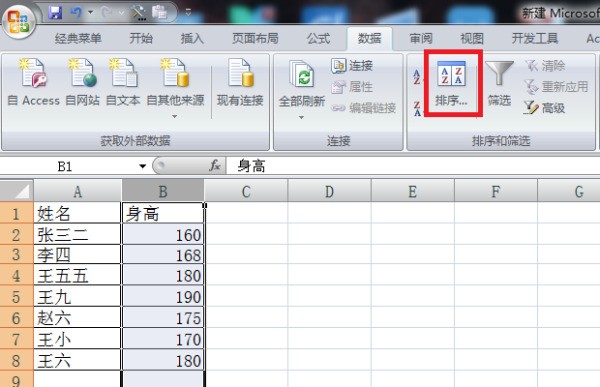Image resolution: width=600 pixels, height=387 pixels.
Task: Click cell containing 王六
Action: (x=78, y=360)
